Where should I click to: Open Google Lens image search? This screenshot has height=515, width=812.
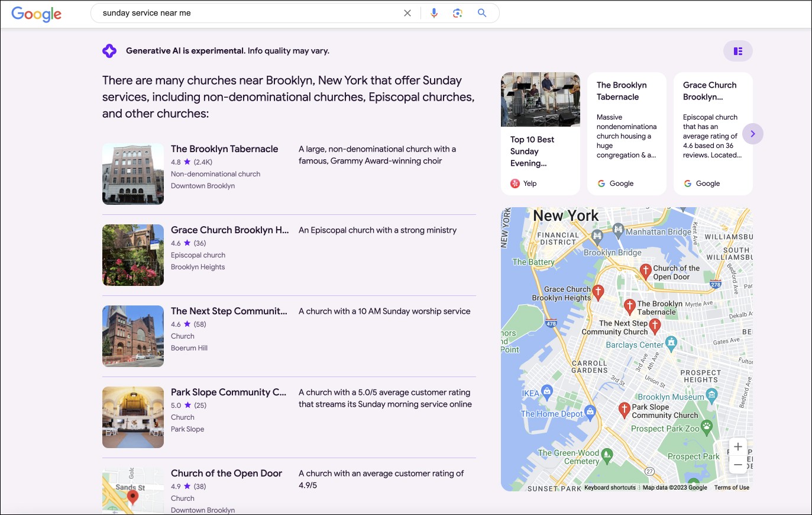[x=458, y=13]
